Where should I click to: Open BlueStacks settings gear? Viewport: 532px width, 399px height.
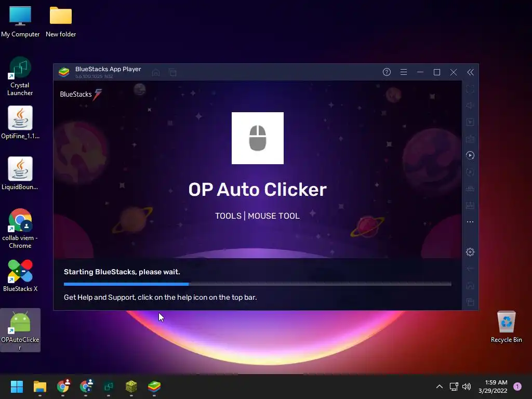(470, 252)
